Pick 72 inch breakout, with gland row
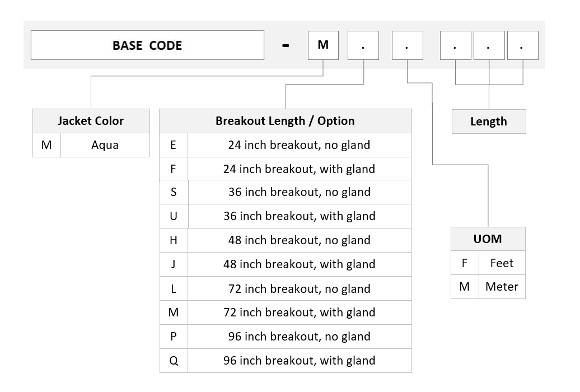This screenshot has width=580, height=392. click(286, 312)
